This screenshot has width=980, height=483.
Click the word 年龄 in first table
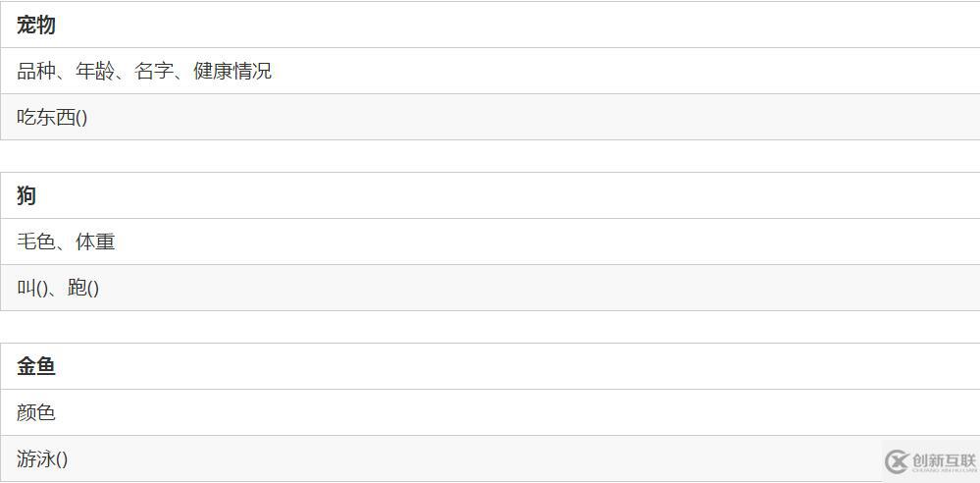[x=95, y=71]
